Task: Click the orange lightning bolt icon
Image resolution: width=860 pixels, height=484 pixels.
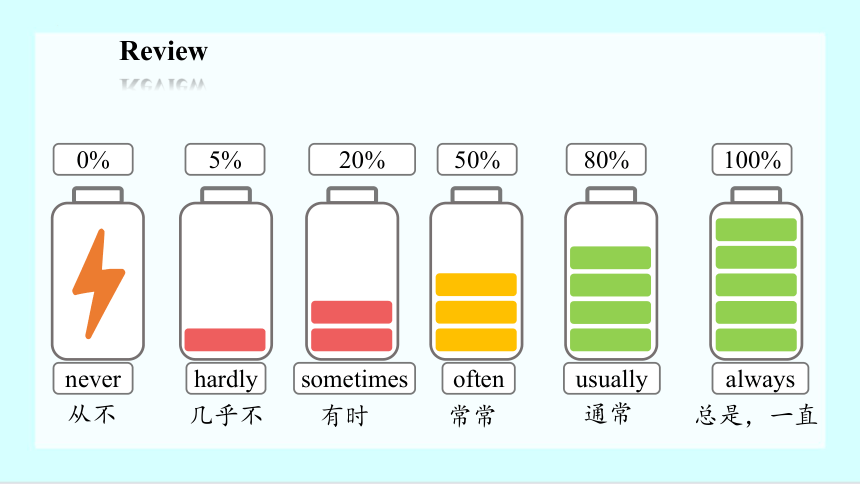Action: pos(99,284)
